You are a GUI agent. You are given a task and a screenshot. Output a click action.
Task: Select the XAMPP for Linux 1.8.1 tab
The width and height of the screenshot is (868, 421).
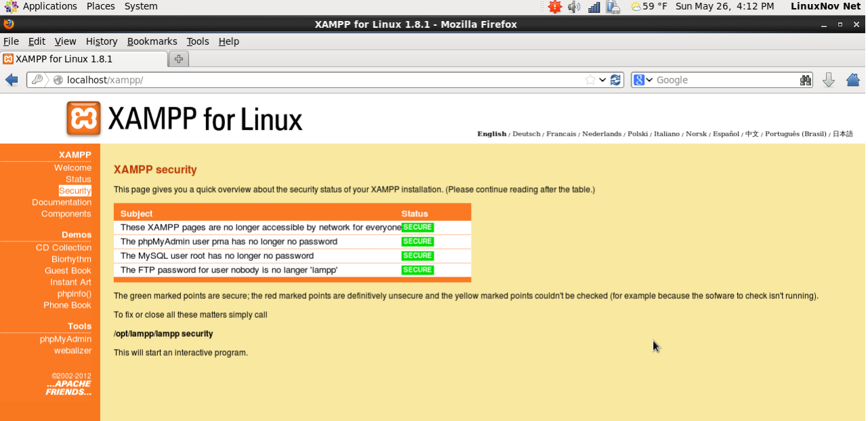[x=64, y=59]
